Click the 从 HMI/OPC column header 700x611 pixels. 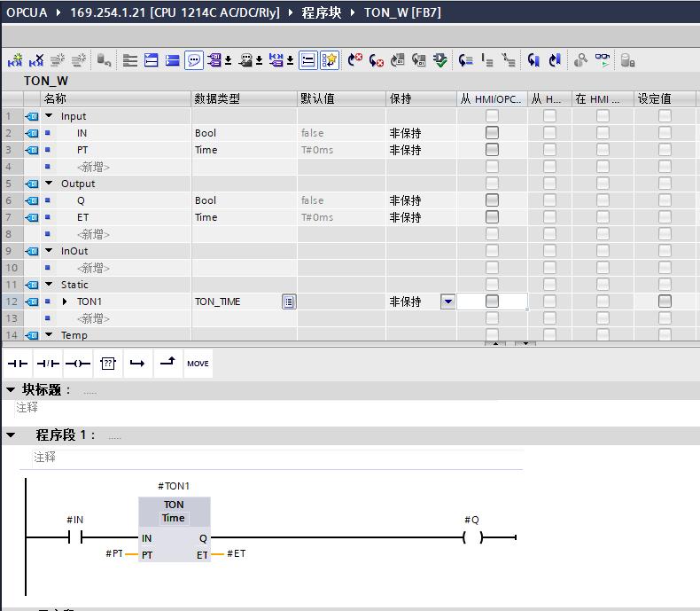coord(492,98)
